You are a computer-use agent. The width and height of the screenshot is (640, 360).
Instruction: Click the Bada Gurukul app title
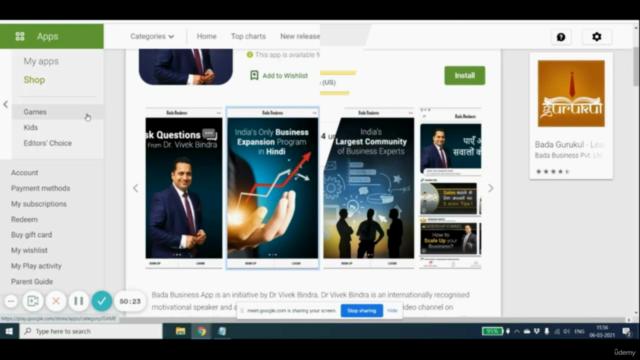(569, 144)
